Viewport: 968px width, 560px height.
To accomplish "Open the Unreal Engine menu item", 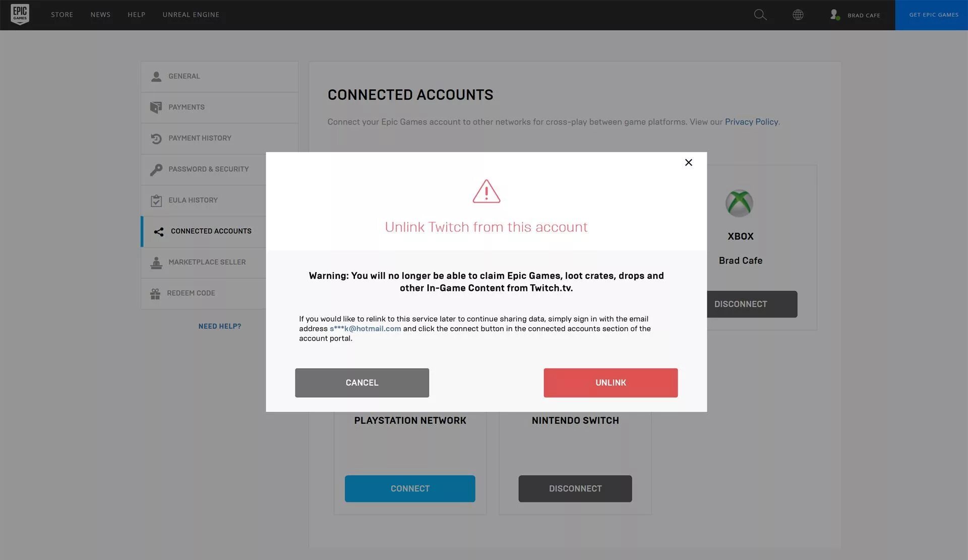I will [191, 15].
